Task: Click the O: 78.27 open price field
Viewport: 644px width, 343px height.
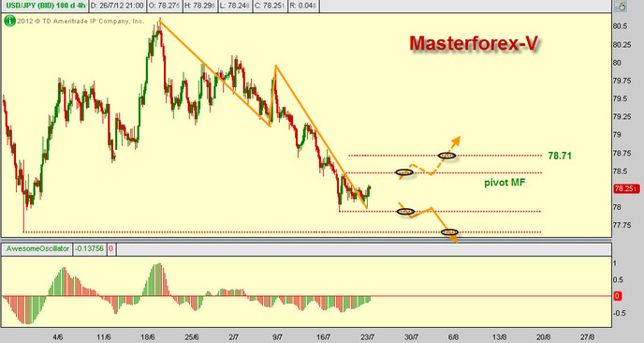Action: coord(163,6)
